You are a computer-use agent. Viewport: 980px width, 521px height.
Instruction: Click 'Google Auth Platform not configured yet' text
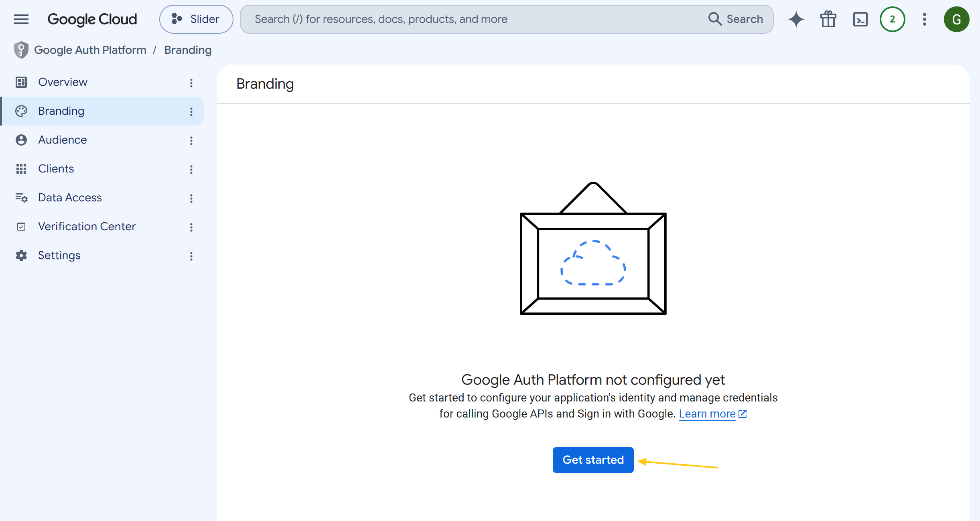pyautogui.click(x=593, y=379)
